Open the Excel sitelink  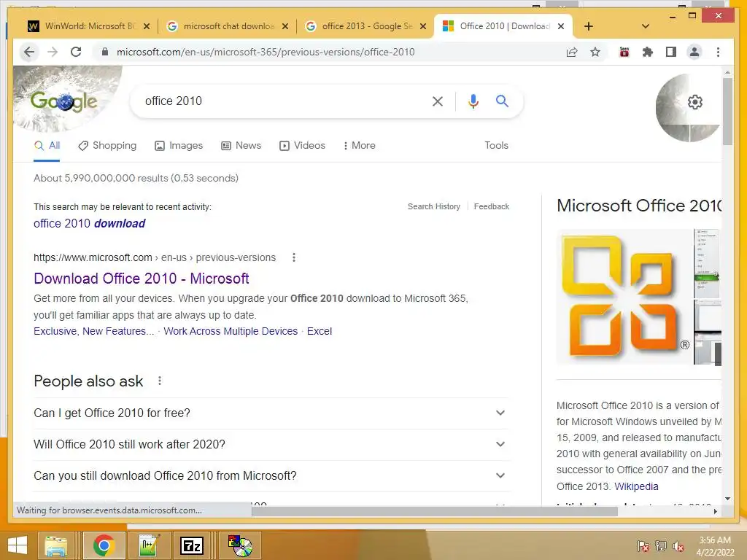pos(320,331)
